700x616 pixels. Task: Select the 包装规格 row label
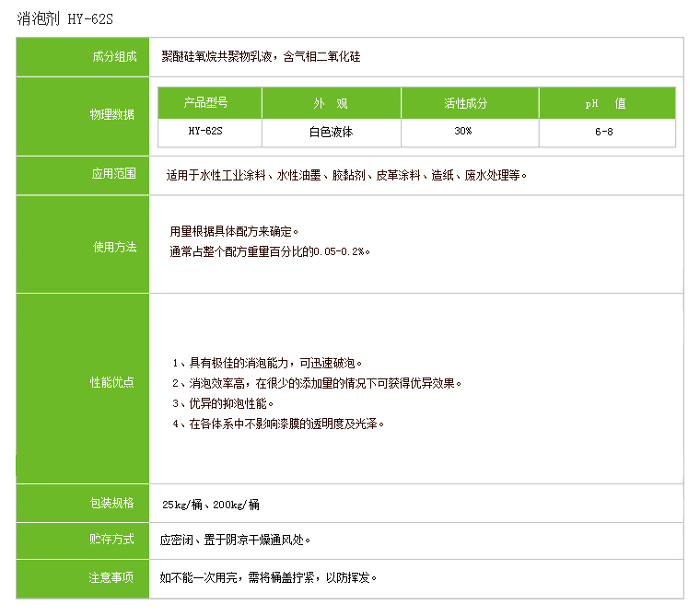[111, 503]
